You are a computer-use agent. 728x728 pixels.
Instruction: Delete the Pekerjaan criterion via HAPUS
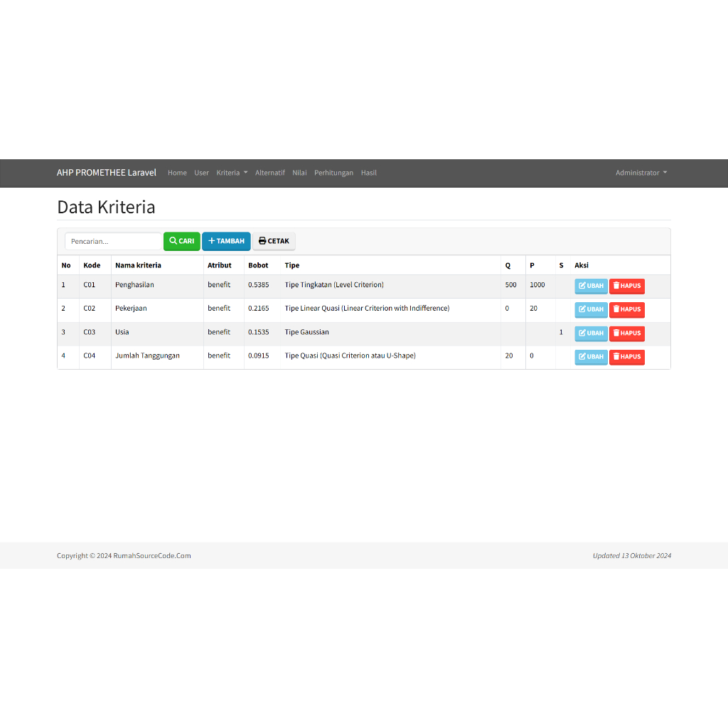tap(627, 310)
